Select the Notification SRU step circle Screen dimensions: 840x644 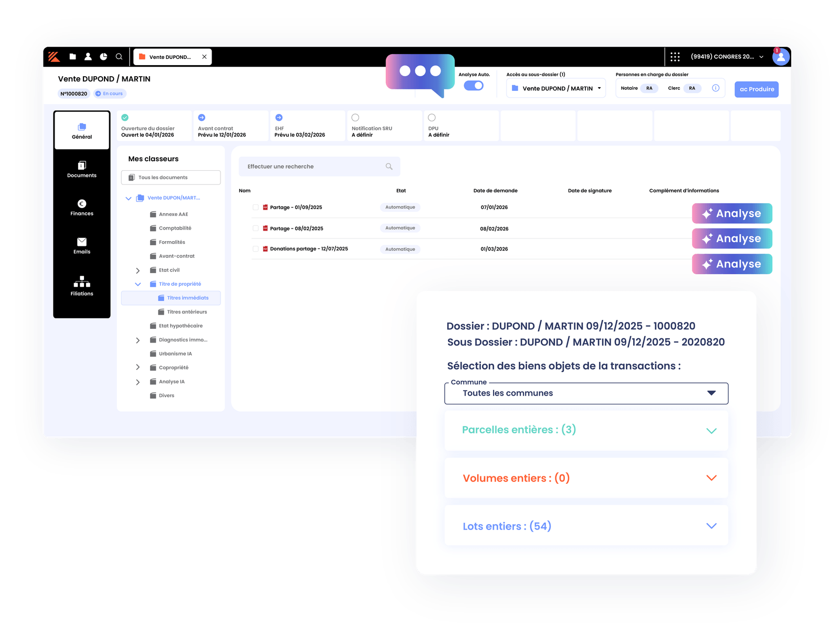(355, 118)
